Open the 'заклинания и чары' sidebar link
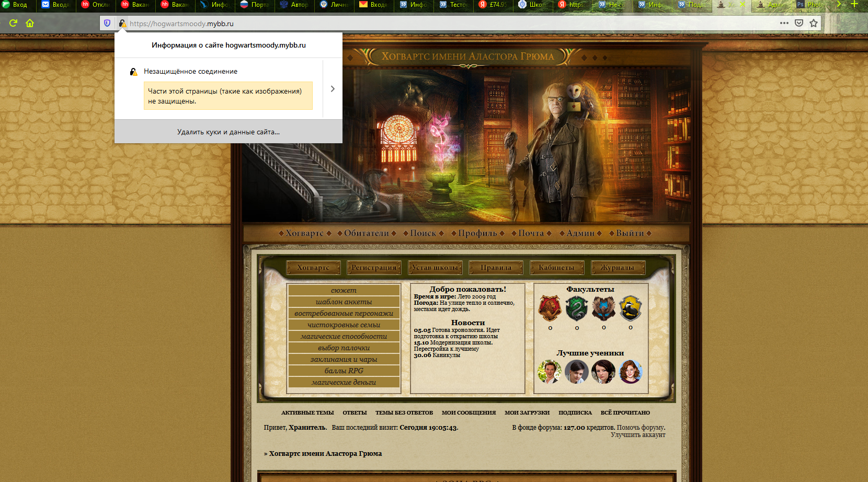 [344, 359]
